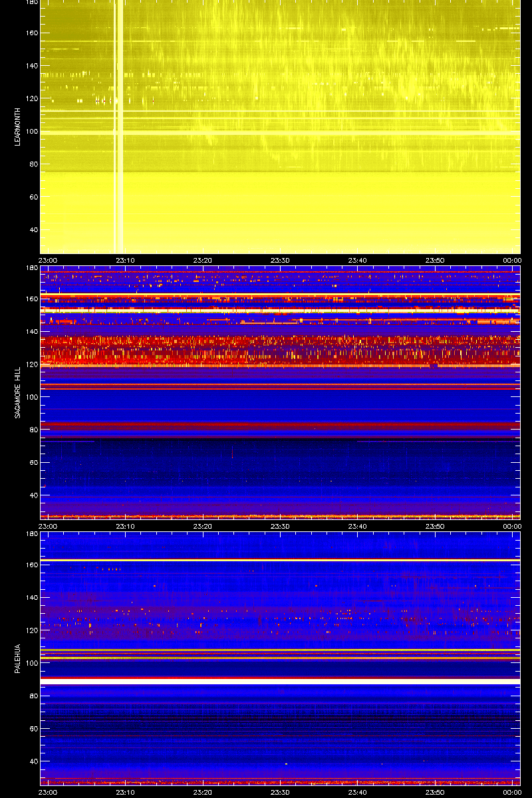Click the white vertical stripe in Learmonth spectrogram
This screenshot has width=532, height=798.
(x=119, y=126)
